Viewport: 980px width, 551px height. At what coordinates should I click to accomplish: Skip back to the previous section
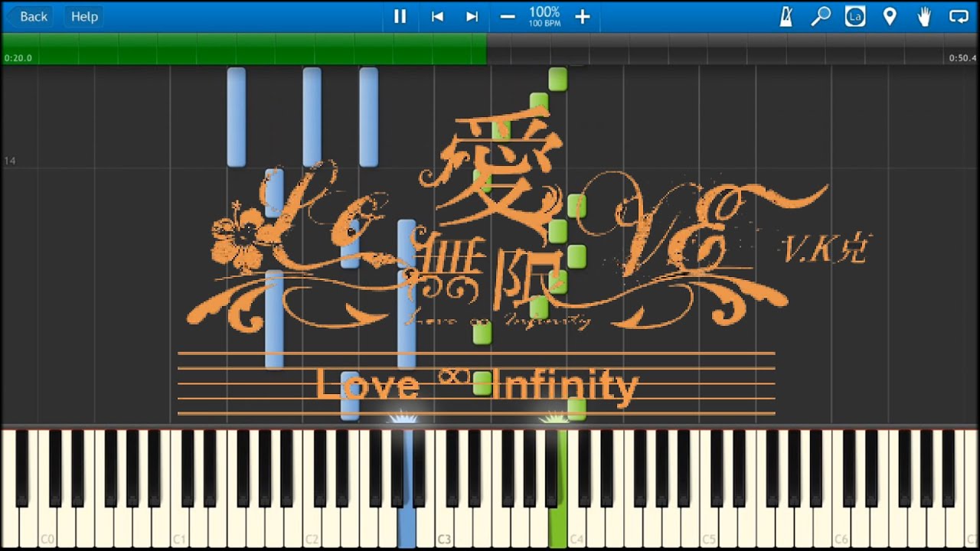click(437, 16)
